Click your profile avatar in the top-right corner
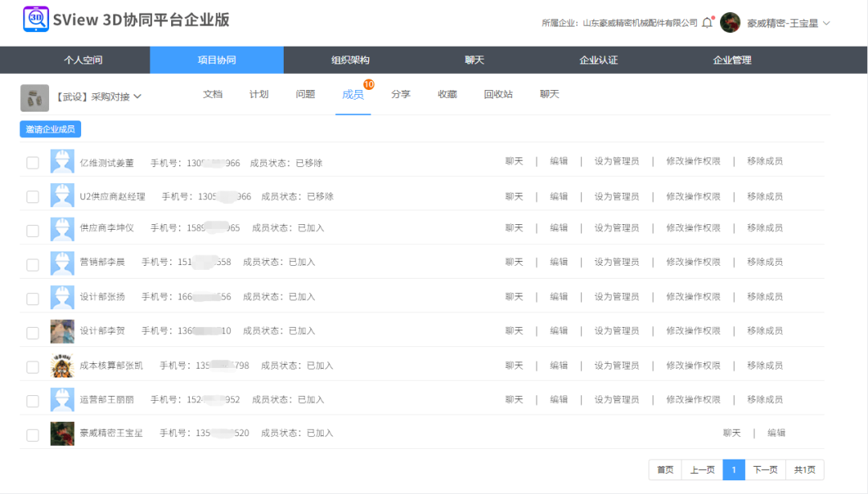868x494 pixels. tap(731, 23)
